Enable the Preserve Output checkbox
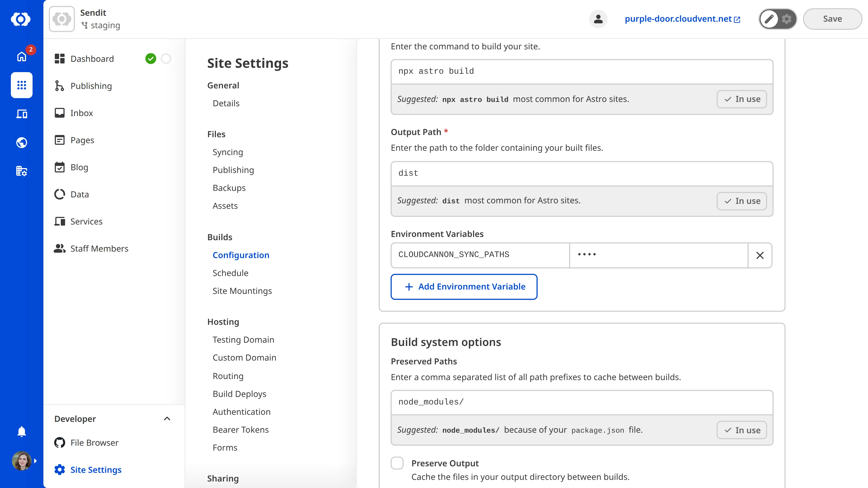The image size is (868, 488). [397, 463]
